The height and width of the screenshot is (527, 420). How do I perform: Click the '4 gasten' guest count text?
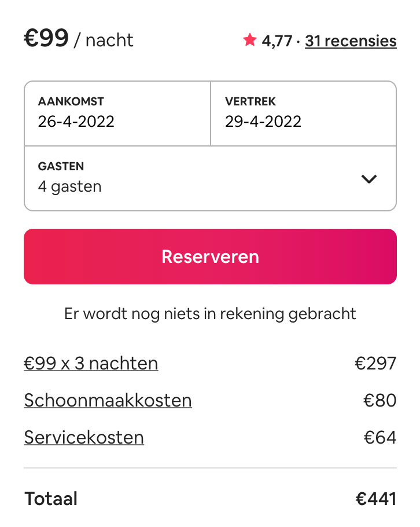[70, 186]
